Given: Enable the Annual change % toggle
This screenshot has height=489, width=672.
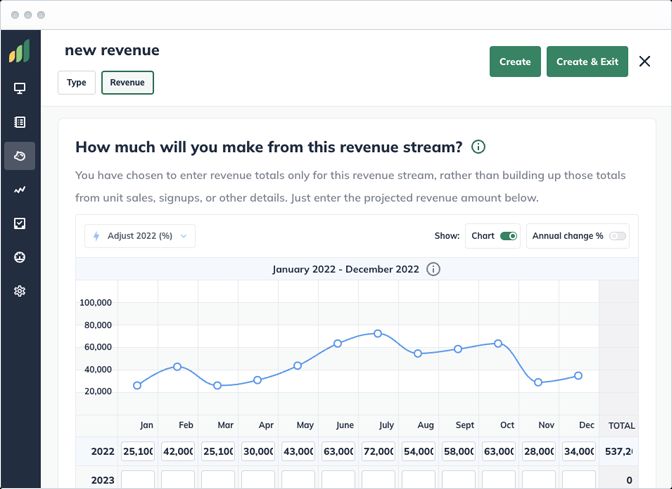Looking at the screenshot, I should 618,236.
